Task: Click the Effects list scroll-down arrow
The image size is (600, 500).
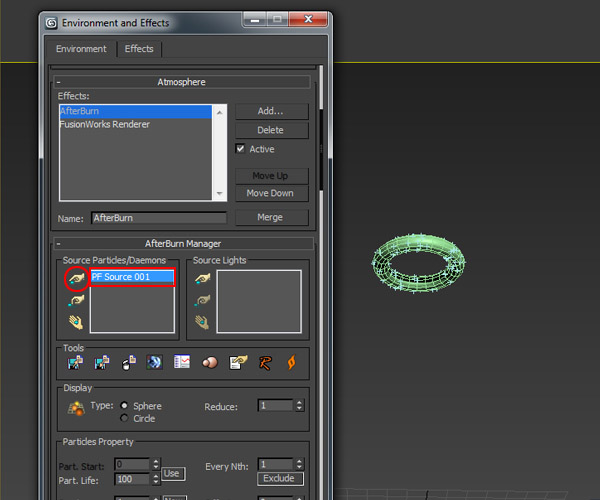Action: [x=220, y=193]
